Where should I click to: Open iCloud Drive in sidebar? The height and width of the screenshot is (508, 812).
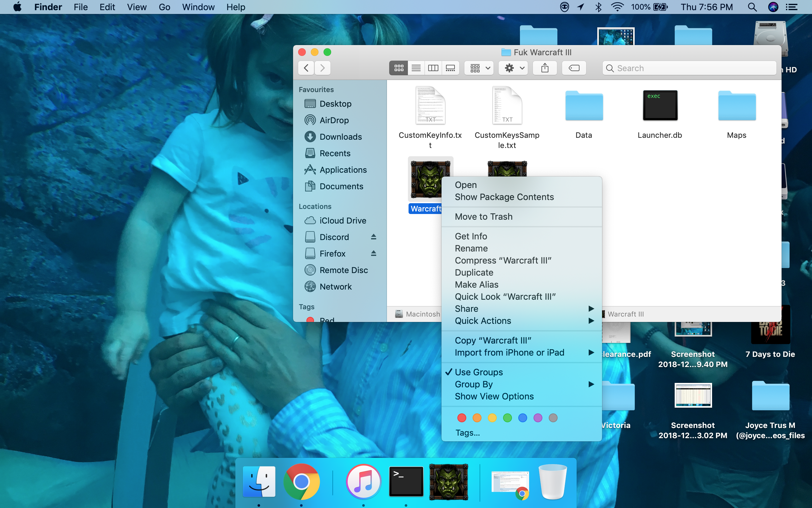[x=340, y=220]
